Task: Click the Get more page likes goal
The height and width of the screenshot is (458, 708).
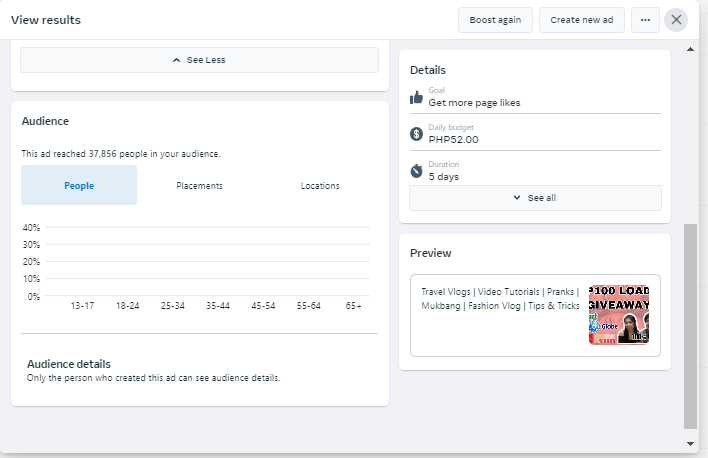Action: pos(474,102)
